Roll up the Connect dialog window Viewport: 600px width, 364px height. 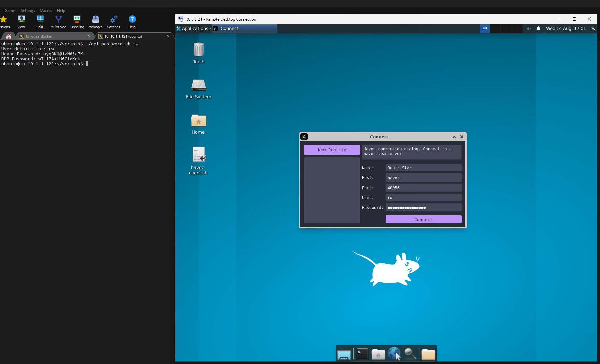point(454,137)
